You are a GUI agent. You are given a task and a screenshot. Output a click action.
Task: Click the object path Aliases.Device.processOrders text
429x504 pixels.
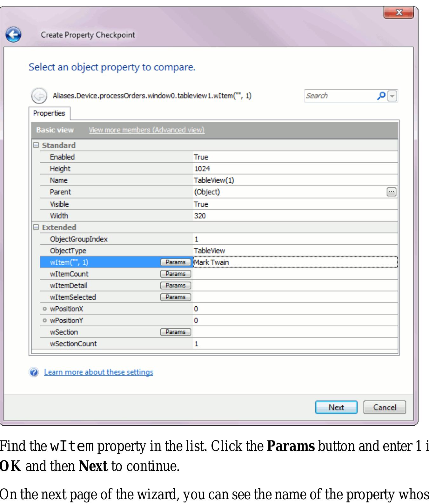click(152, 96)
